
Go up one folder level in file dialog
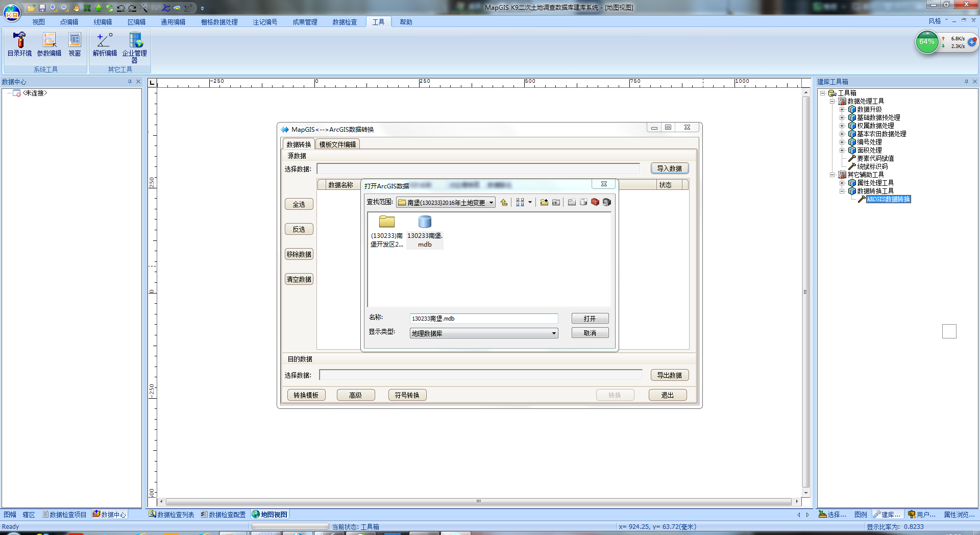(x=504, y=202)
